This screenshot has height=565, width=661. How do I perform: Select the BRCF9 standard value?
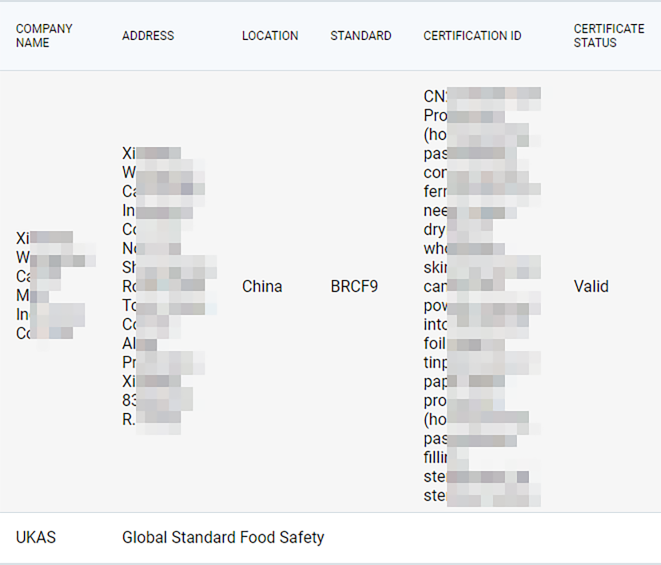[354, 286]
